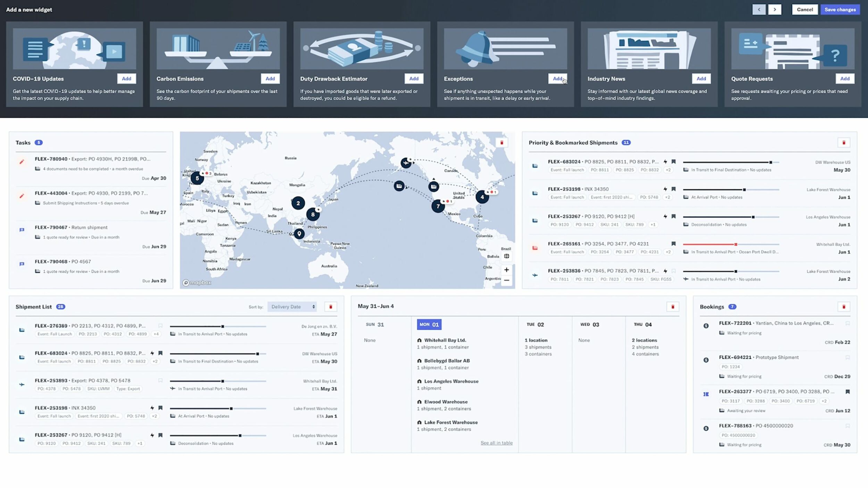
Task: Remove the Priority & Bookmarked Shipments widget
Action: (844, 143)
